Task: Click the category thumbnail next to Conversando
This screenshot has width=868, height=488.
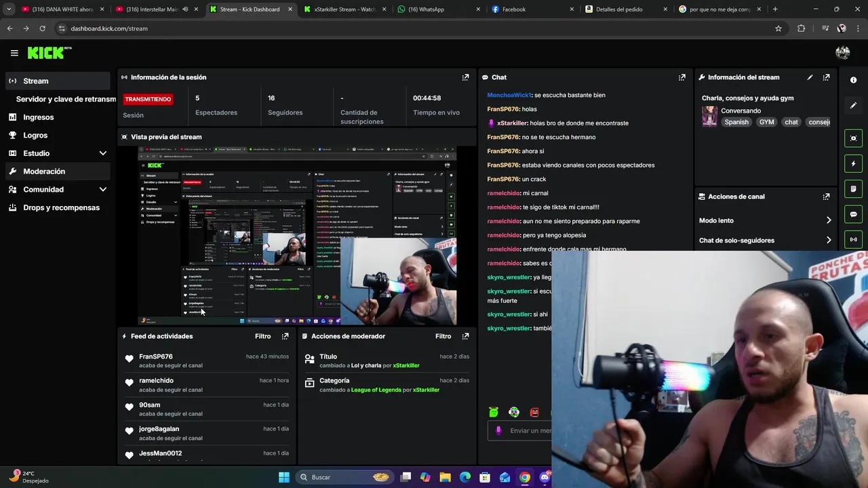Action: 709,116
